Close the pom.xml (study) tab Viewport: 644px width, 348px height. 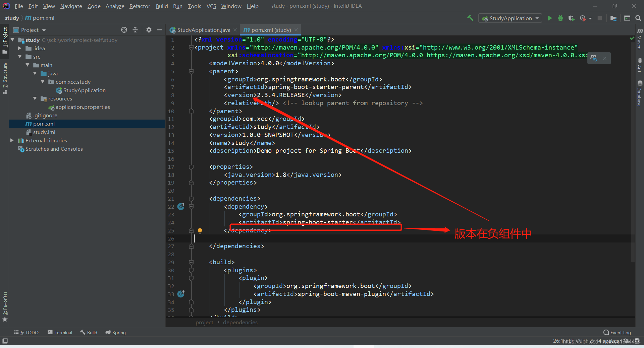tap(296, 30)
